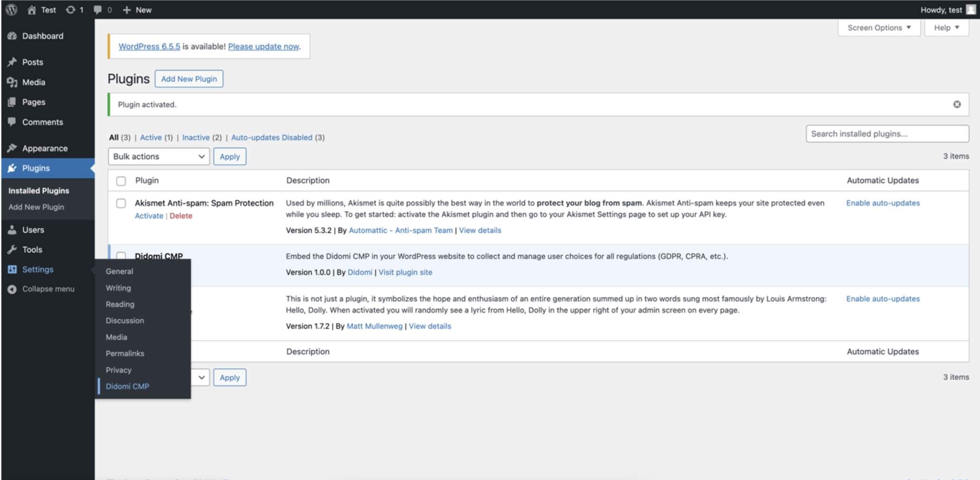The image size is (980, 480).
Task: Click the Users sidebar icon
Action: (12, 229)
